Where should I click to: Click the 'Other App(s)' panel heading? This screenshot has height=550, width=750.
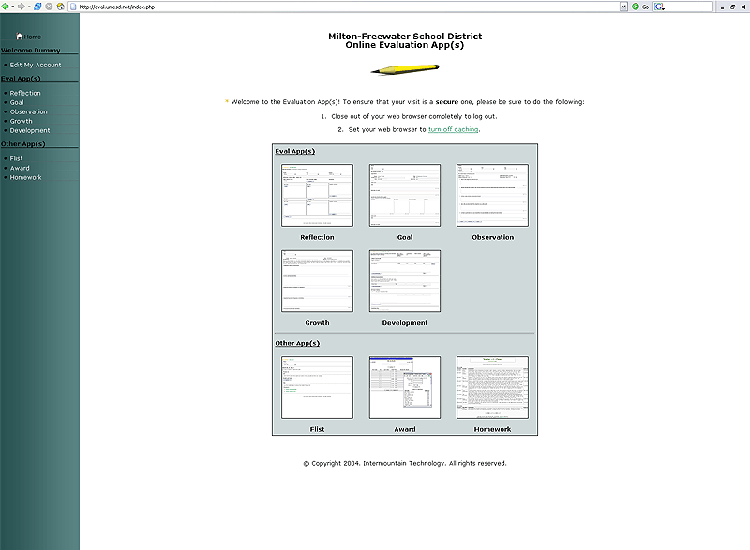[298, 343]
